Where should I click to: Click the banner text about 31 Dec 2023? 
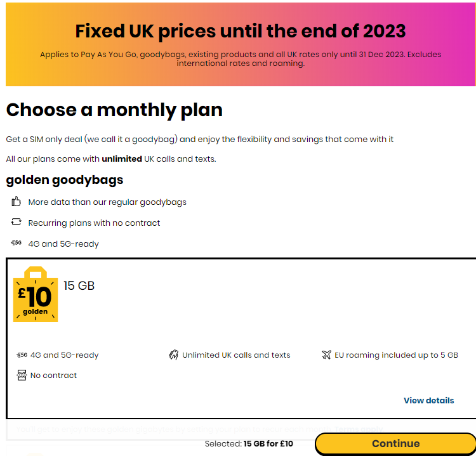[x=241, y=59]
